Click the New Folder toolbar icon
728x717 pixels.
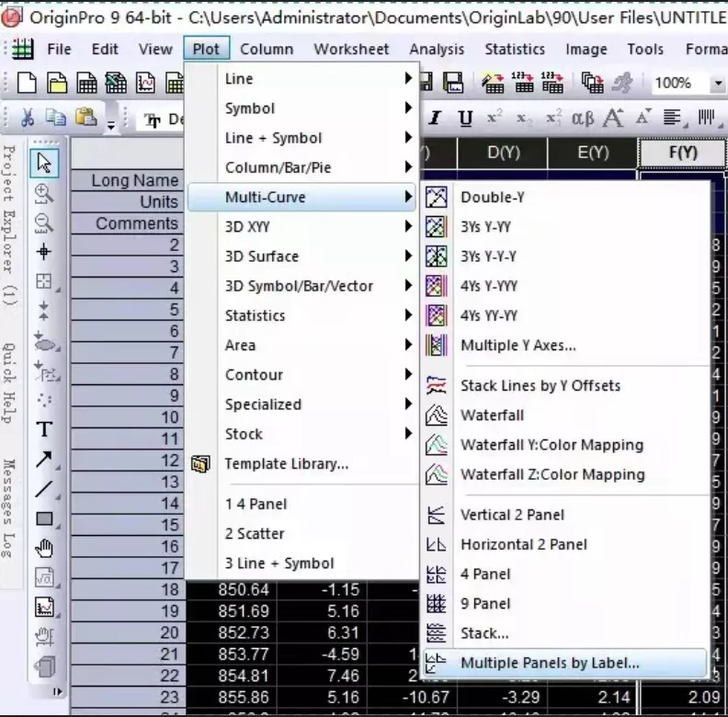57,84
